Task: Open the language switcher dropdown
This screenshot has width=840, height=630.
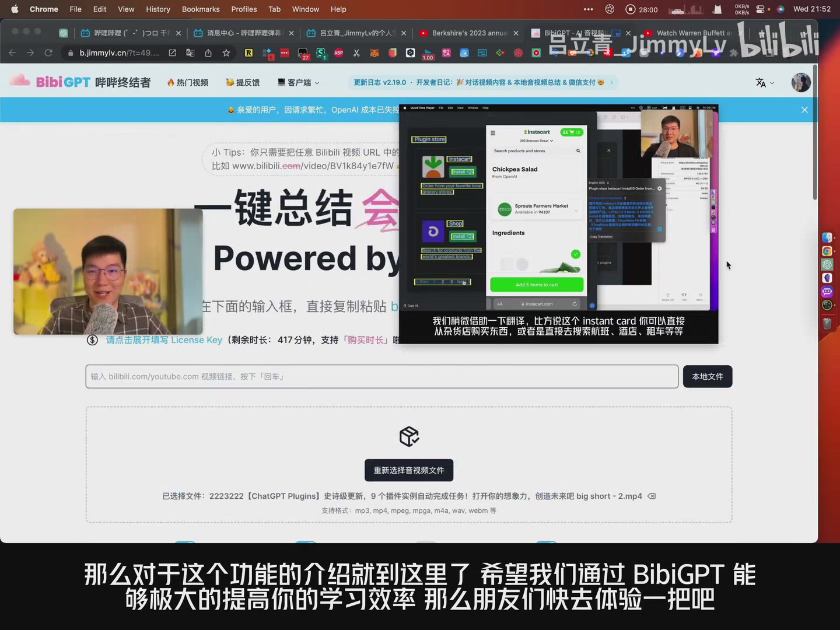Action: click(x=764, y=83)
